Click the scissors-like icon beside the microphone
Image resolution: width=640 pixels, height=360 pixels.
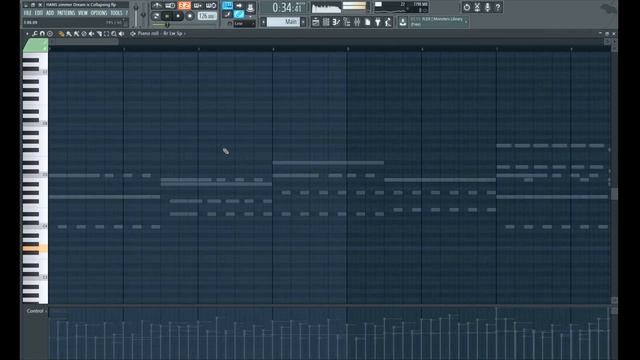coord(477,7)
